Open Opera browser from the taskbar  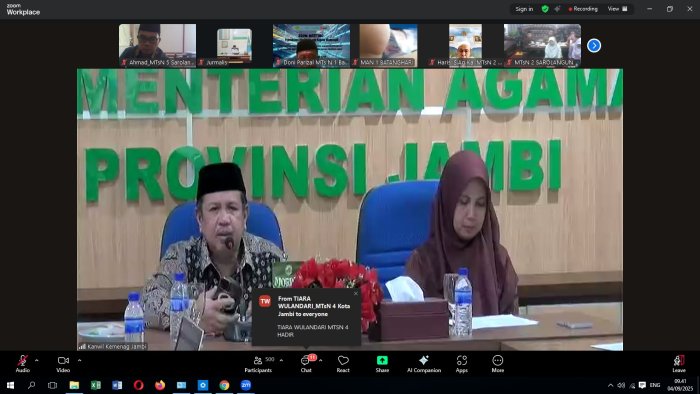(138, 385)
